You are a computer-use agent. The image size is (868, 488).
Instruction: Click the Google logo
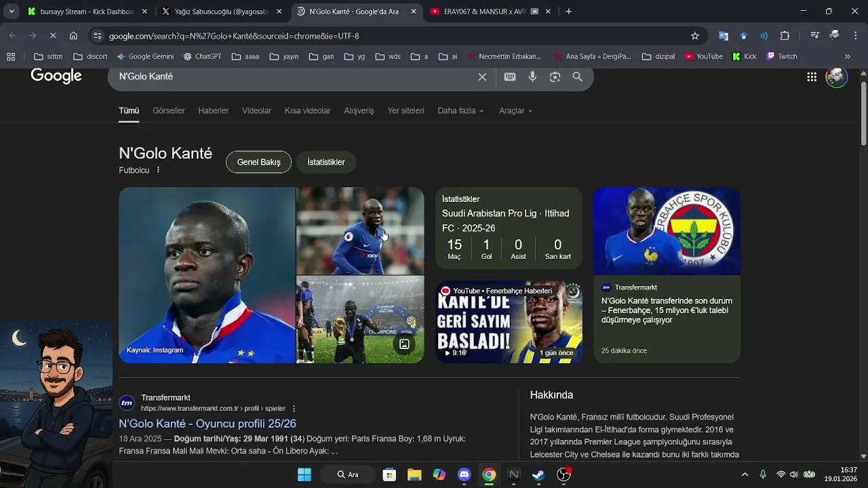point(56,77)
